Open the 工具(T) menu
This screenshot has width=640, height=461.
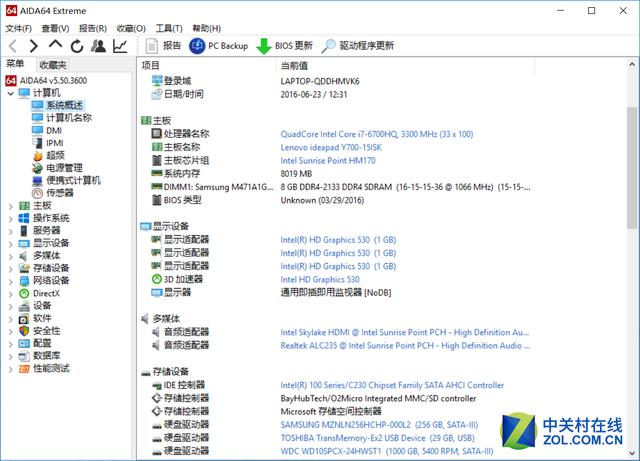click(x=169, y=28)
